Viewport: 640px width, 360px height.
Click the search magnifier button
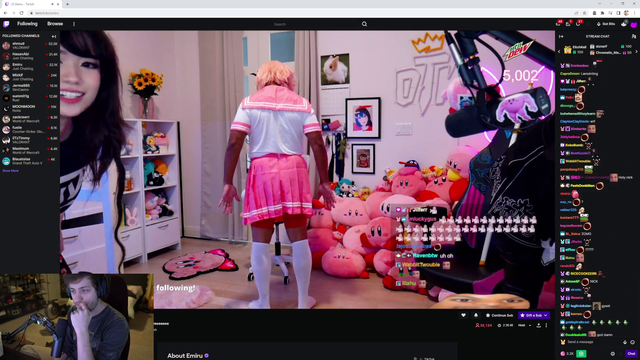pyautogui.click(x=364, y=24)
